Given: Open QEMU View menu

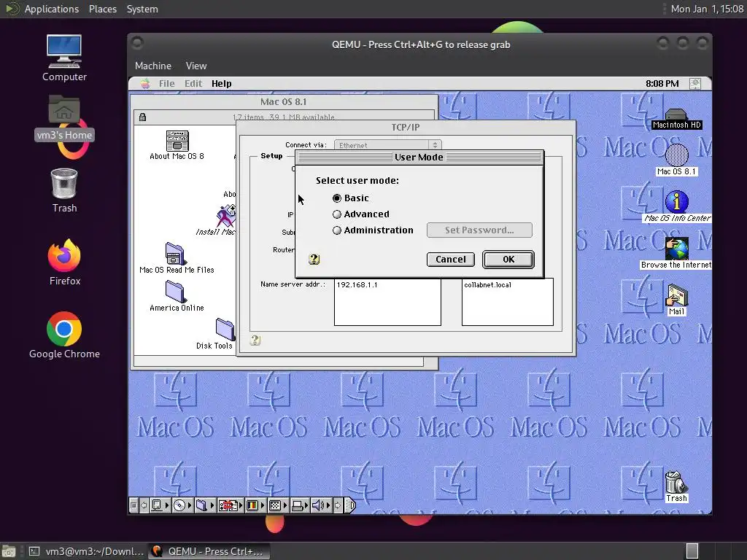Looking at the screenshot, I should point(196,66).
